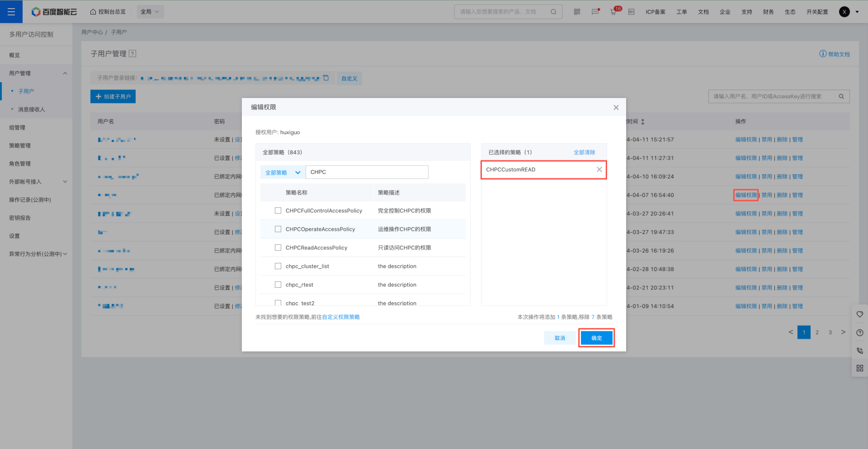Expand the 外部帐号接入 sidebar section
Viewport: 868px width, 449px height.
click(x=65, y=182)
